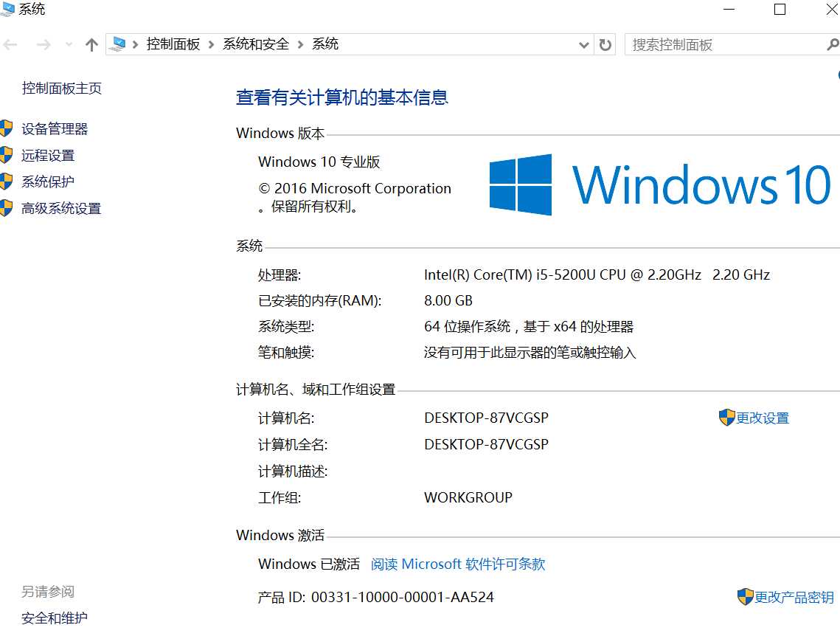Open 安全和维护 link
Image resolution: width=840 pixels, height=639 pixels.
pyautogui.click(x=55, y=618)
